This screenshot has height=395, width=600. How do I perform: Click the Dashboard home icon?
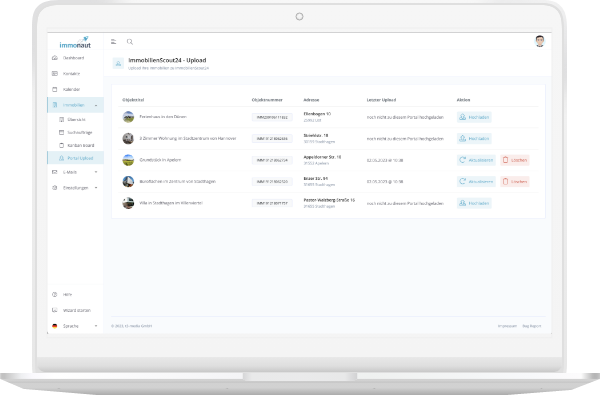55,58
